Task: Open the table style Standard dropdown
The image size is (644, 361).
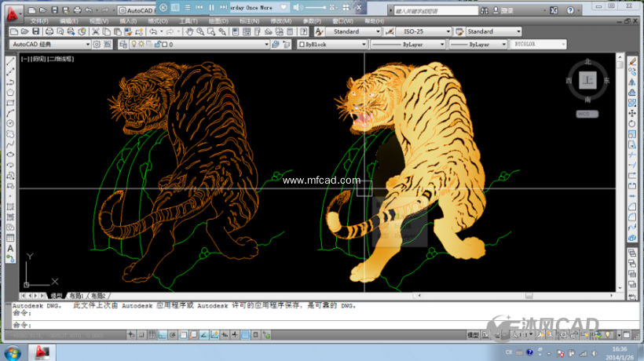Action: tap(494, 31)
